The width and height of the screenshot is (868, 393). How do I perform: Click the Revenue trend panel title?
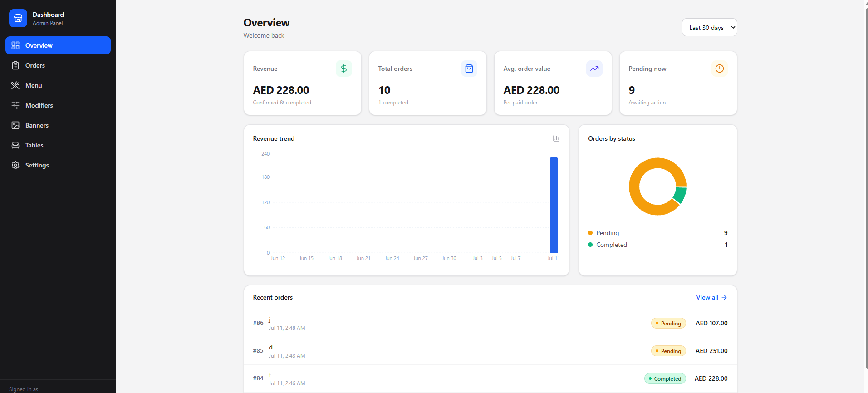[x=274, y=138]
